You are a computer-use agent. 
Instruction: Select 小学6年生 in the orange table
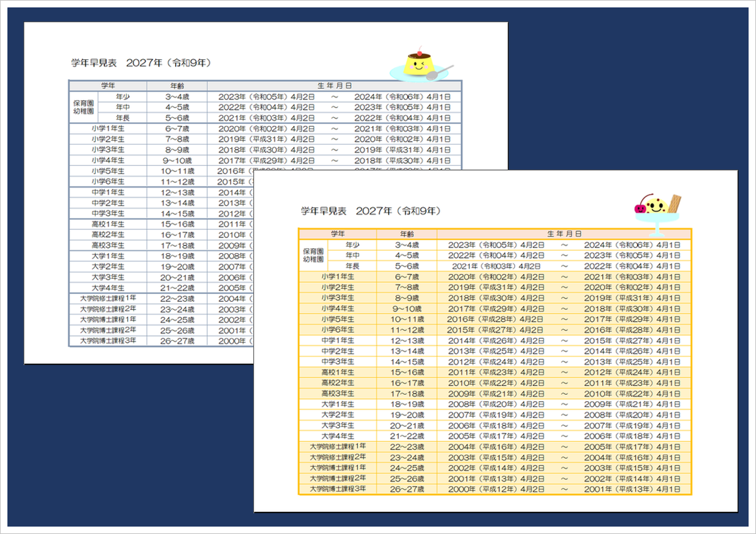click(338, 330)
